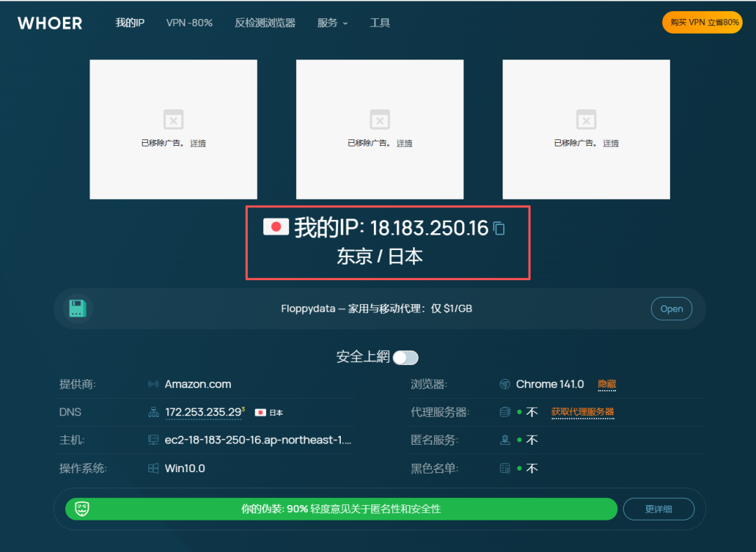The height and width of the screenshot is (552, 756).
Task: Click the copy icon next to my IP address
Action: [x=499, y=226]
